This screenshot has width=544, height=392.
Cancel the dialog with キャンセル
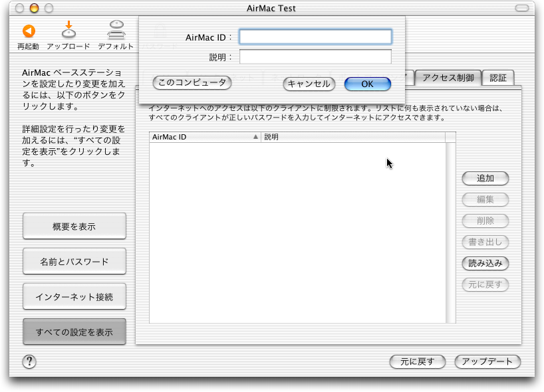coord(309,84)
